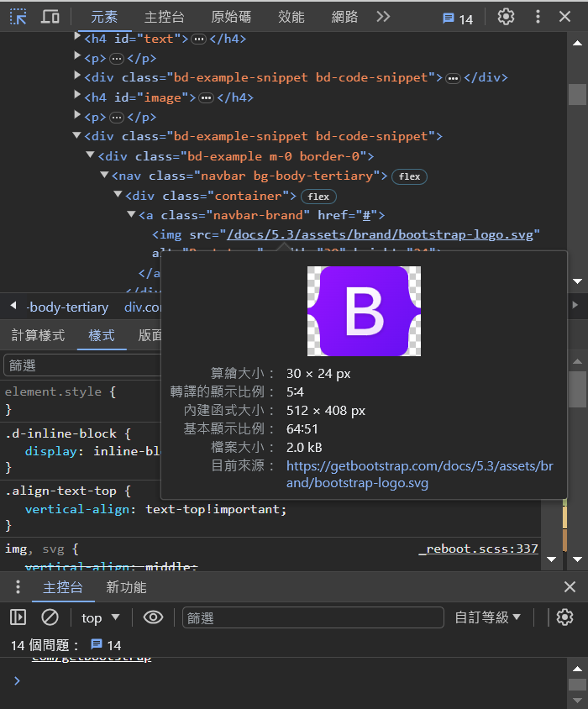
Task: Click the elements panel scroll down arrow
Action: [x=577, y=281]
